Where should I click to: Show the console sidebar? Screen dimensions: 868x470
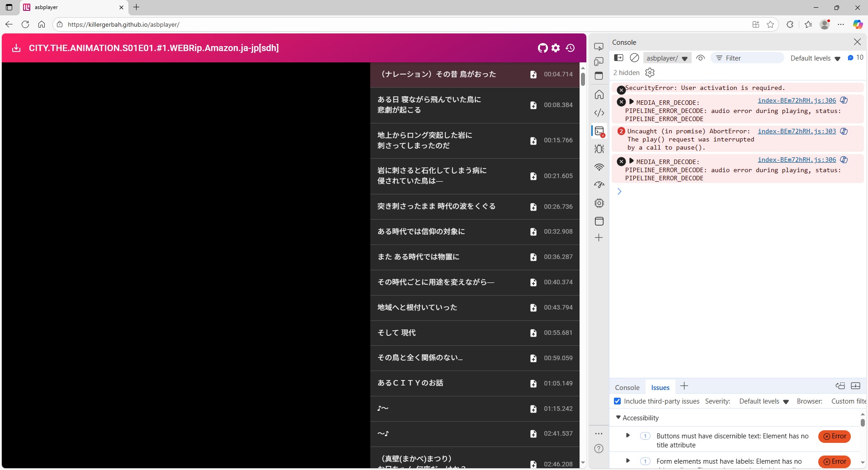(618, 58)
